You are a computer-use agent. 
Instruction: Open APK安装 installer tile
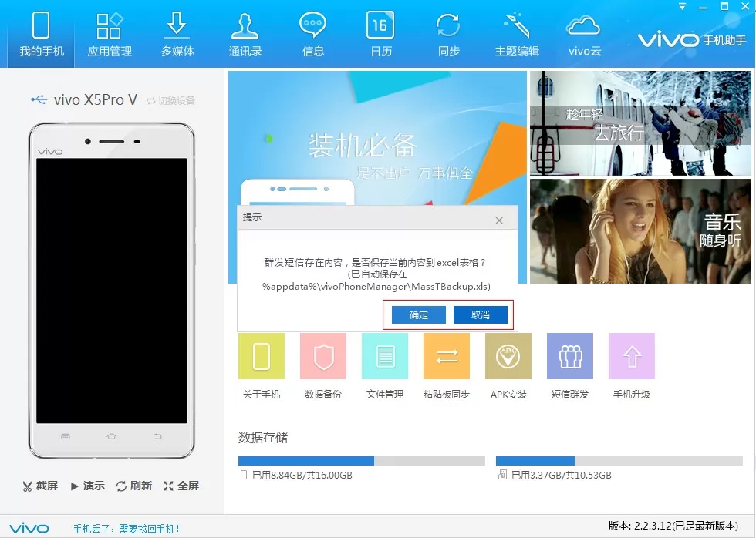[508, 367]
